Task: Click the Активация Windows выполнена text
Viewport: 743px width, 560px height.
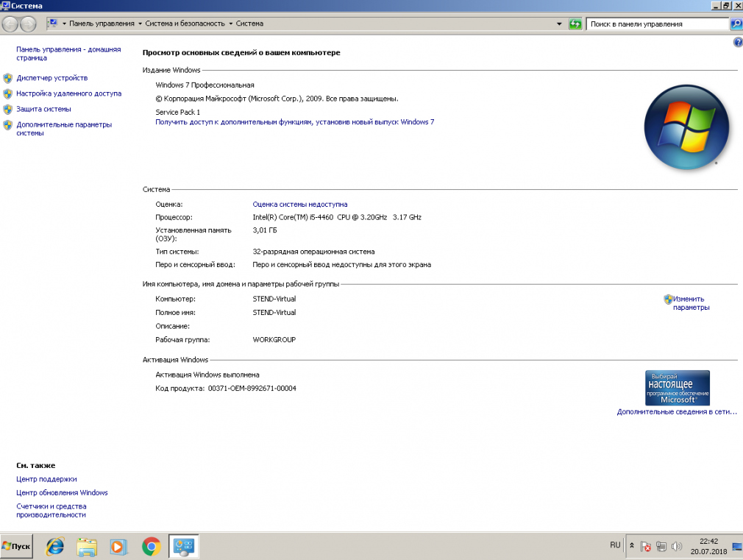Action: pyautogui.click(x=207, y=375)
